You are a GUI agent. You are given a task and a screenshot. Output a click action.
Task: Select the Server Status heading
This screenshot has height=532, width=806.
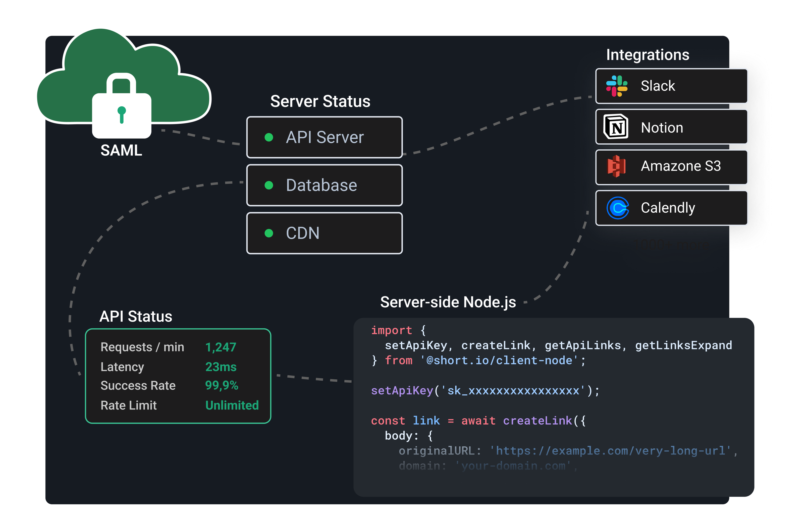click(x=320, y=101)
